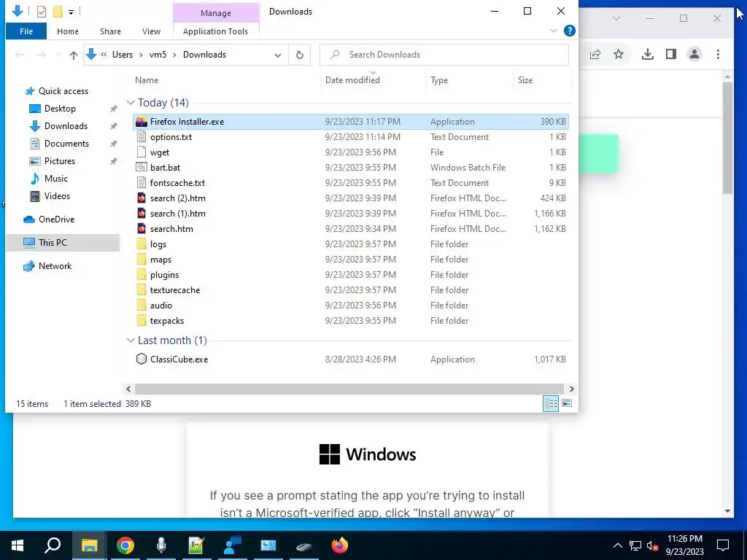Click the horizontal scrollbar in file list
Viewport: 747px width, 560px height.
(x=349, y=389)
